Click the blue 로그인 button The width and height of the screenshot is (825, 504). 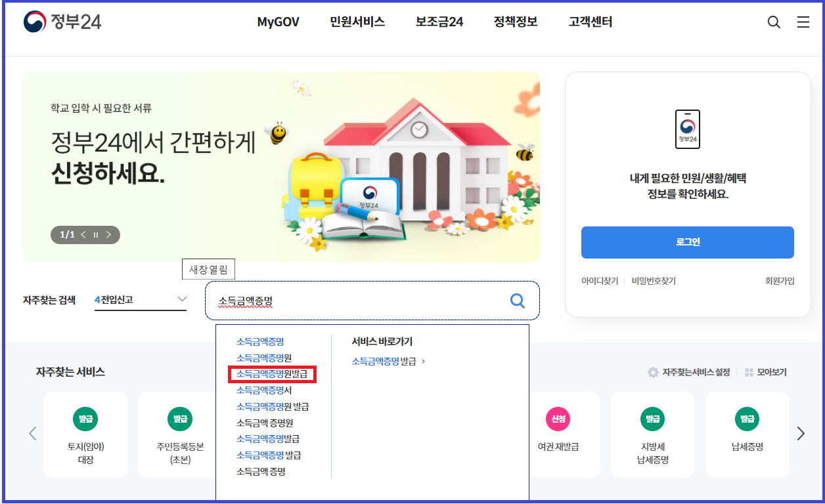click(x=687, y=242)
